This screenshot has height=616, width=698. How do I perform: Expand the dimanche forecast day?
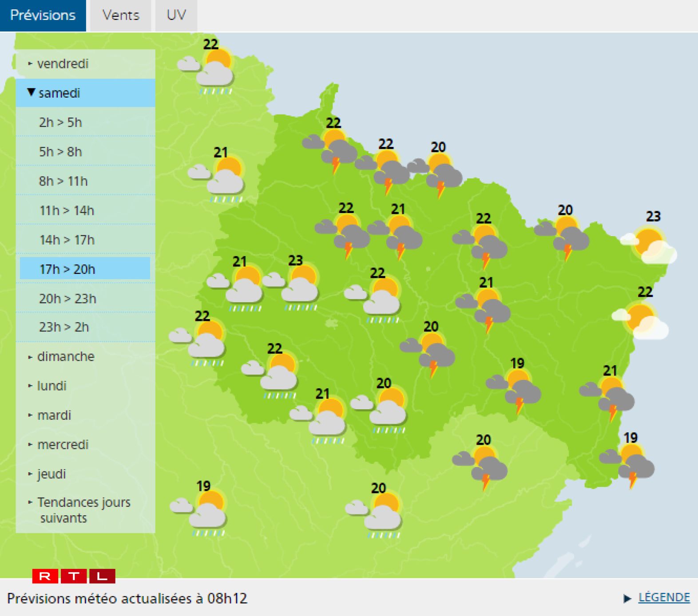(x=66, y=356)
